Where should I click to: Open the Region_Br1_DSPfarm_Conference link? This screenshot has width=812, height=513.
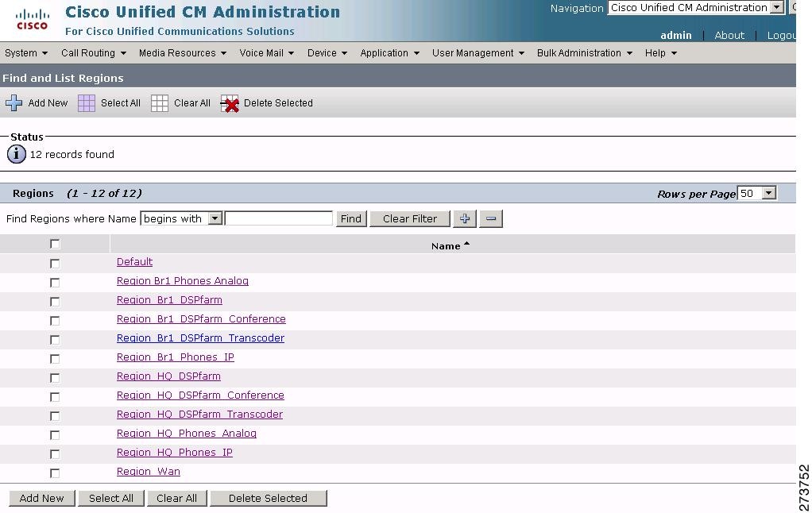tap(201, 319)
